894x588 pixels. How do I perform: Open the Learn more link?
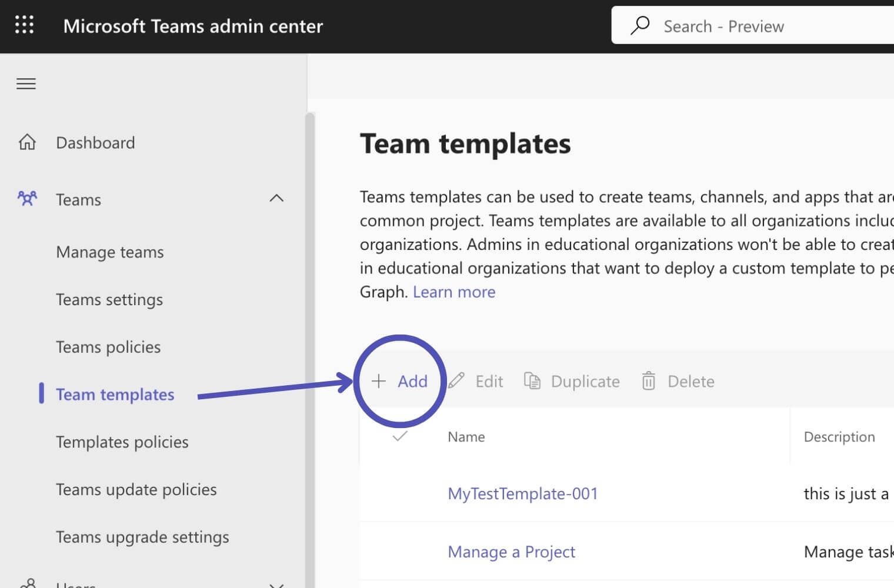(x=454, y=292)
